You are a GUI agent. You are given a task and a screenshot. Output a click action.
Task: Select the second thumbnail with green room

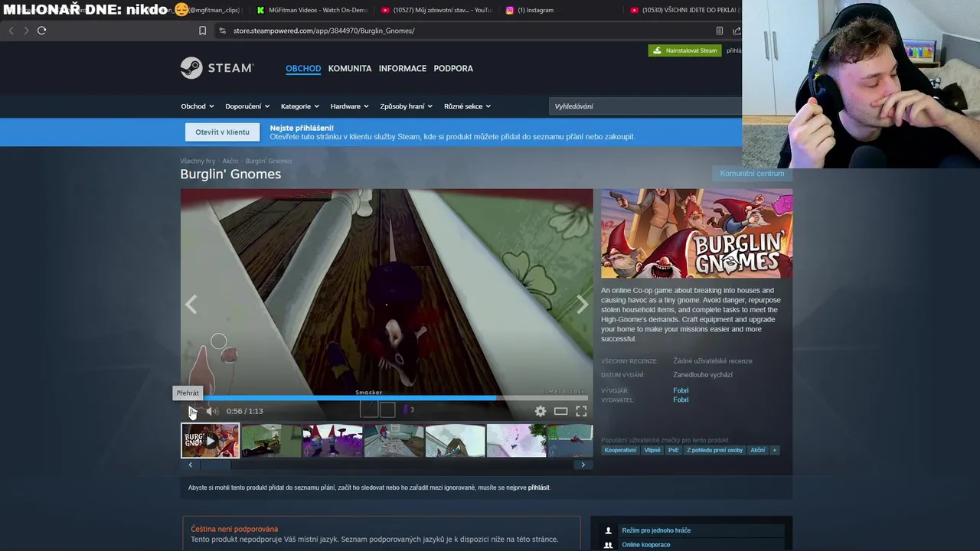[271, 441]
